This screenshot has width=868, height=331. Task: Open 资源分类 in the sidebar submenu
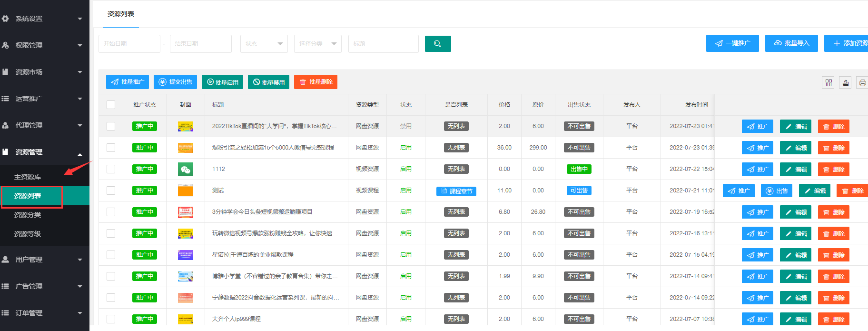point(28,215)
